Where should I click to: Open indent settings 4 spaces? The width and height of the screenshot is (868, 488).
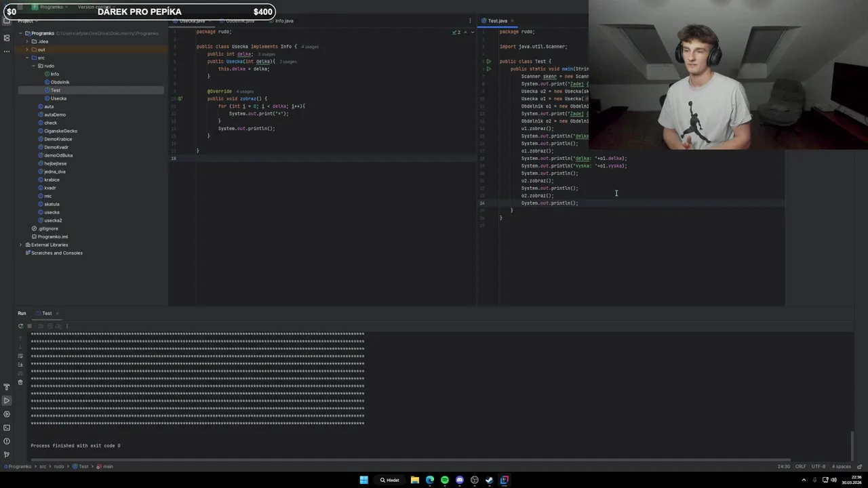tap(842, 466)
